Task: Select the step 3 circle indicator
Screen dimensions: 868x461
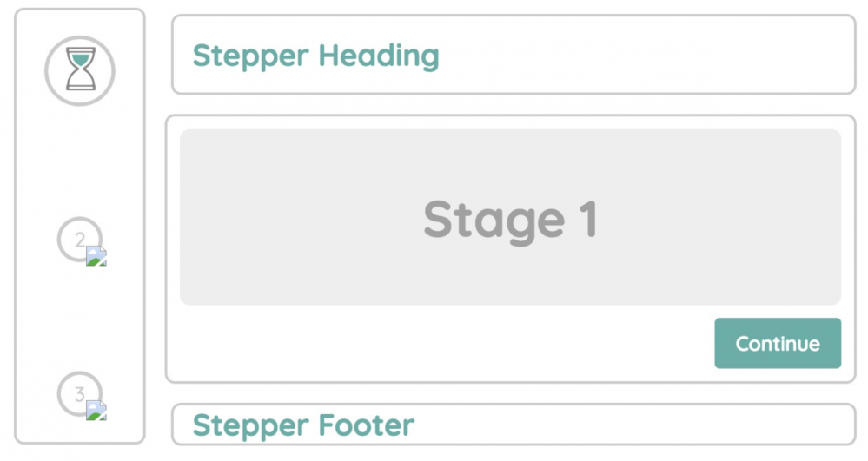Action: 77,393
